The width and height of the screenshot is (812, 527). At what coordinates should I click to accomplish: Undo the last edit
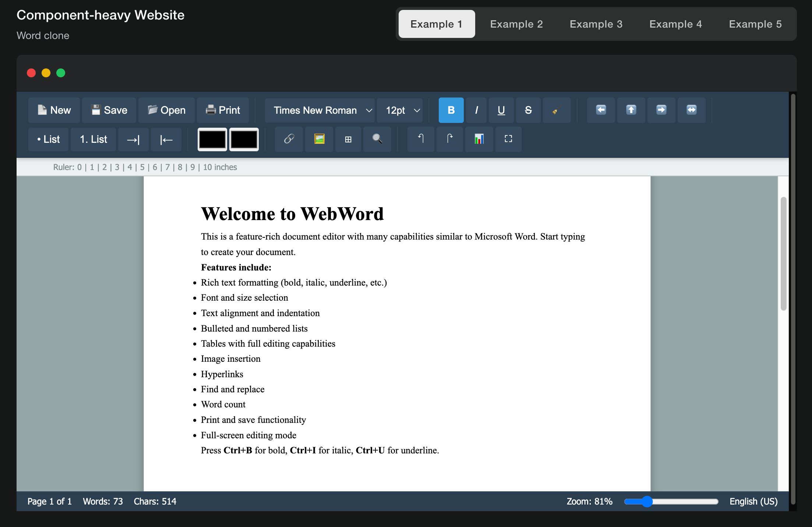(420, 139)
